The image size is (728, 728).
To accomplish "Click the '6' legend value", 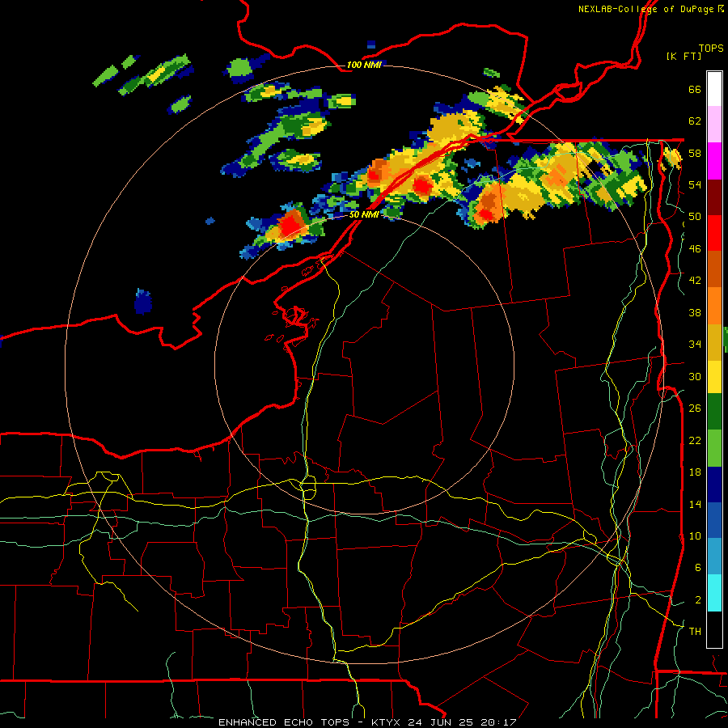I will point(698,568).
